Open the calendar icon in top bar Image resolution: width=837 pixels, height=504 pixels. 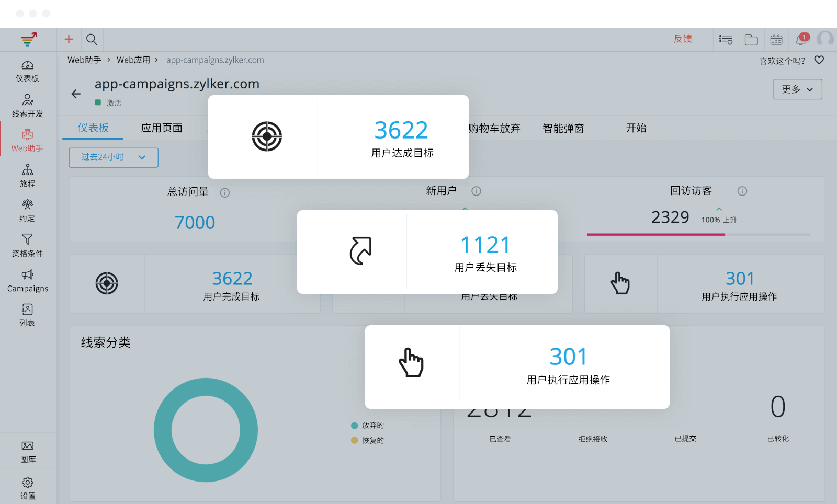[x=776, y=39]
